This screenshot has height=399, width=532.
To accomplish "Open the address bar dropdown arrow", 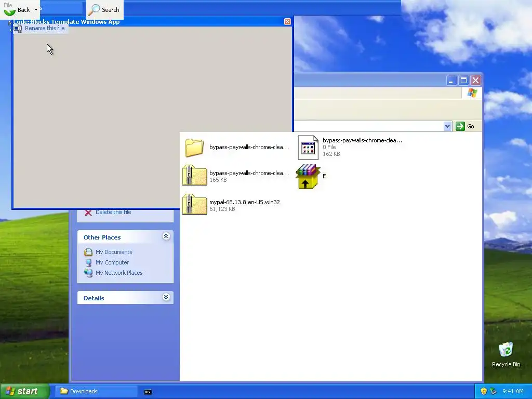I will coord(447,126).
